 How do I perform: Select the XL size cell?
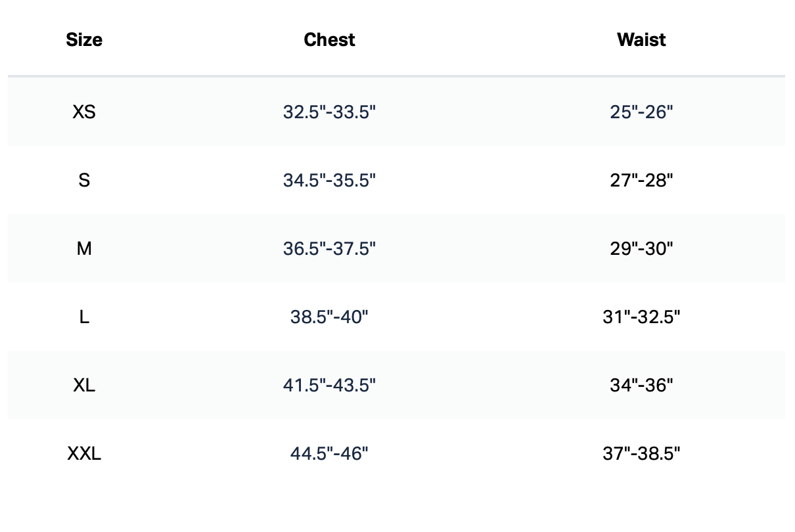coord(84,386)
